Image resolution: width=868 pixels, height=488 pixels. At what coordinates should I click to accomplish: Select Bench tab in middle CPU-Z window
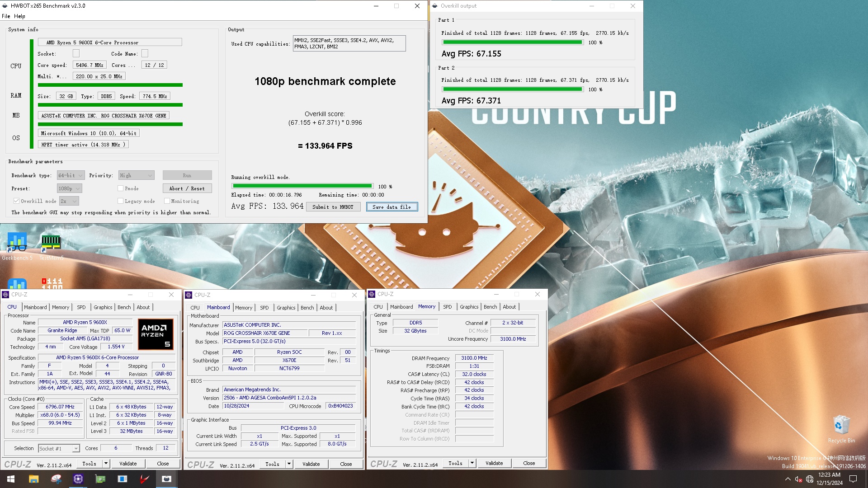[x=307, y=308]
